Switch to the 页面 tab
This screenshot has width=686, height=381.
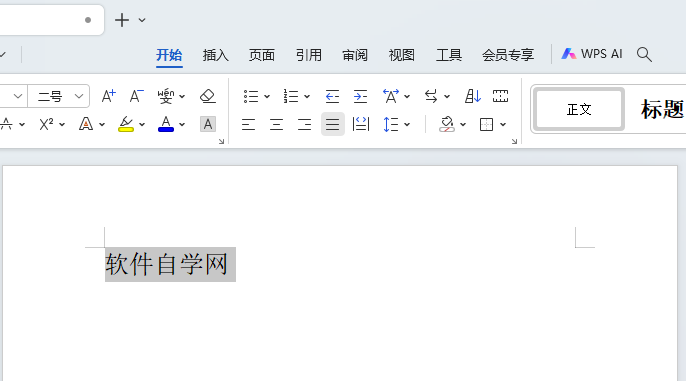pos(262,55)
